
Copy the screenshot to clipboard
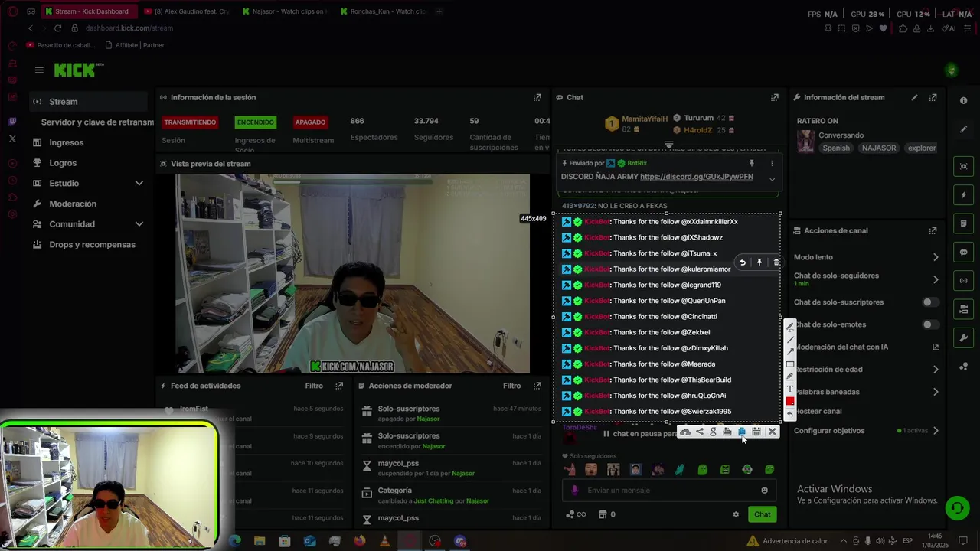click(742, 432)
